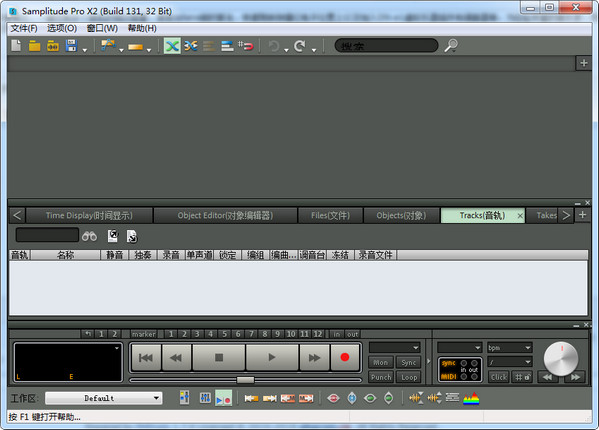This screenshot has width=599, height=430.
Task: Click the blue stacked tracks icon
Action: [227, 46]
